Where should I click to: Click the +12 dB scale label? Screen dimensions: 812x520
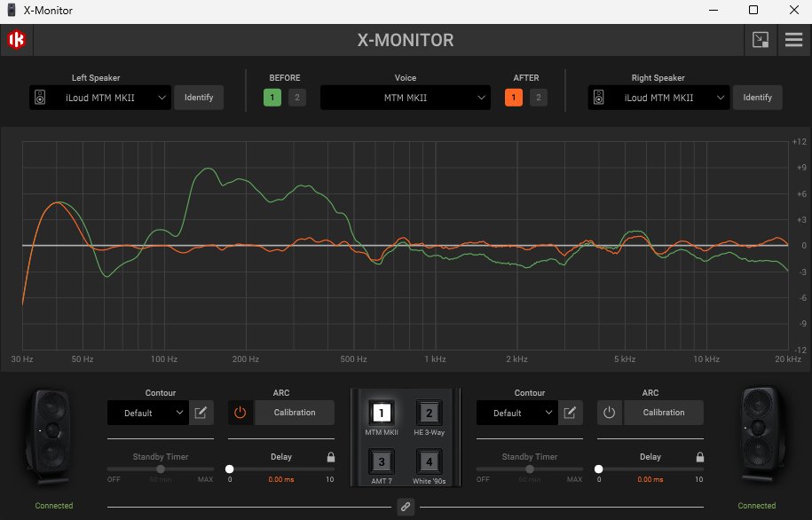coord(799,142)
